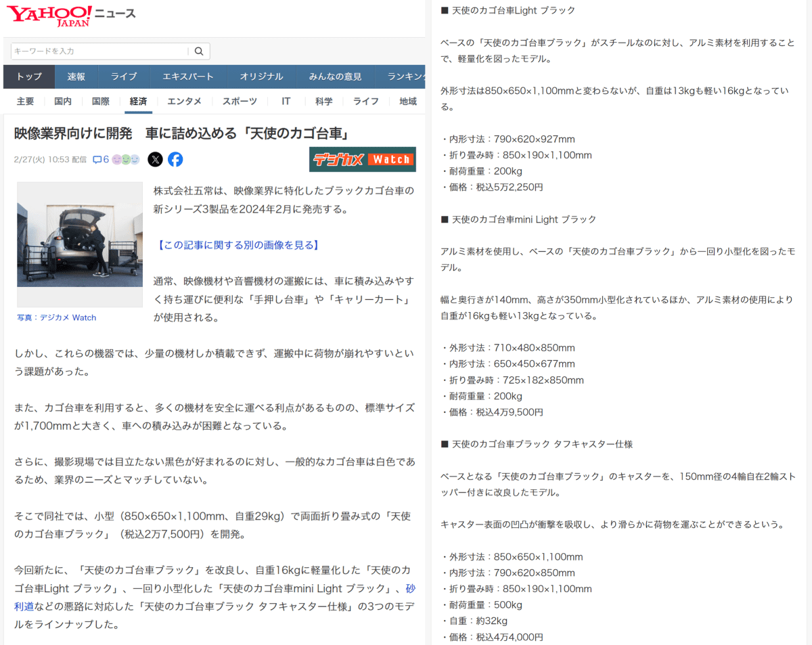Select the 経済 category
The height and width of the screenshot is (645, 812).
click(x=138, y=102)
